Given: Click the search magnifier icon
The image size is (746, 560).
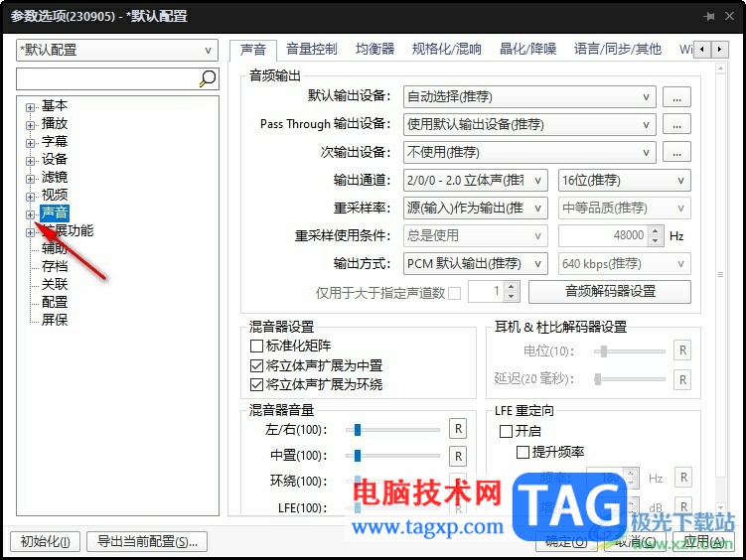Looking at the screenshot, I should (x=208, y=78).
